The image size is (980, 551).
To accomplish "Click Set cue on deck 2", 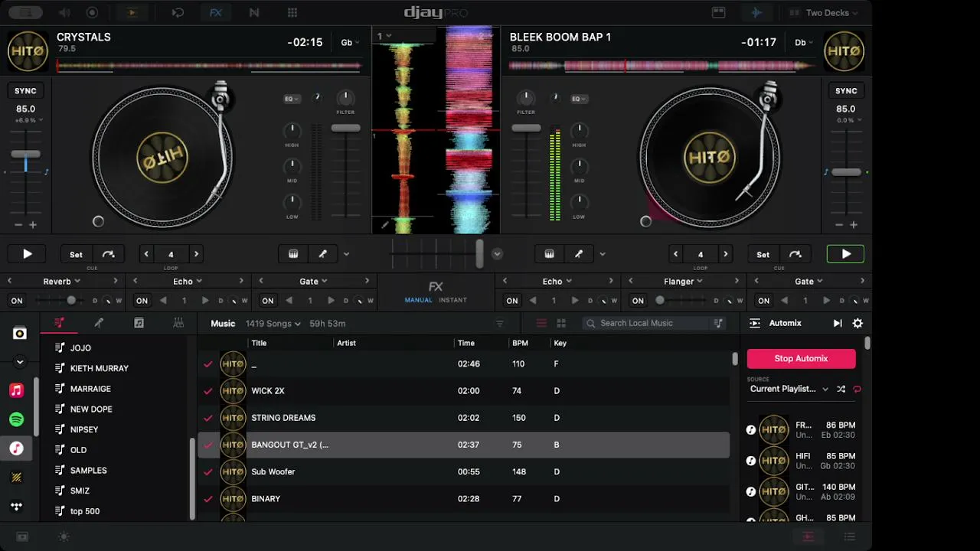I will (x=763, y=254).
